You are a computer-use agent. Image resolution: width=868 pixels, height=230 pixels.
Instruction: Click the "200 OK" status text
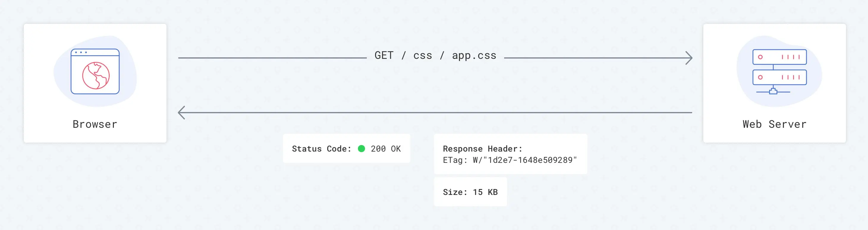pos(386,149)
